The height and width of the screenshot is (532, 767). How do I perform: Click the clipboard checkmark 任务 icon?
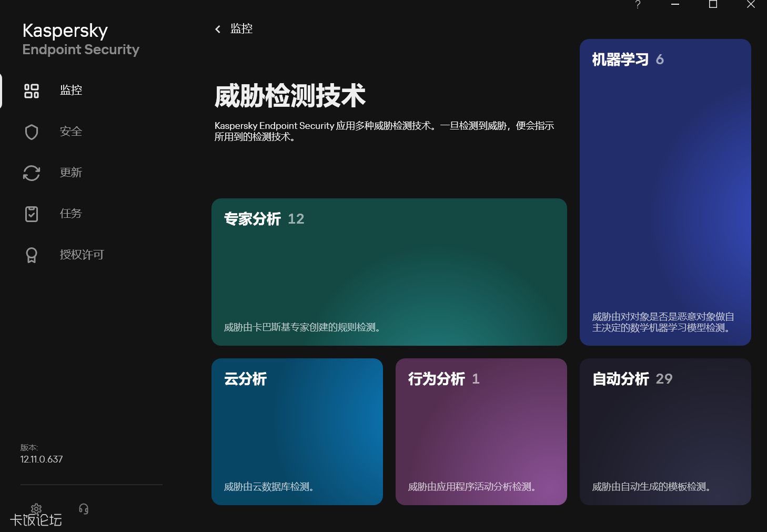(x=32, y=214)
